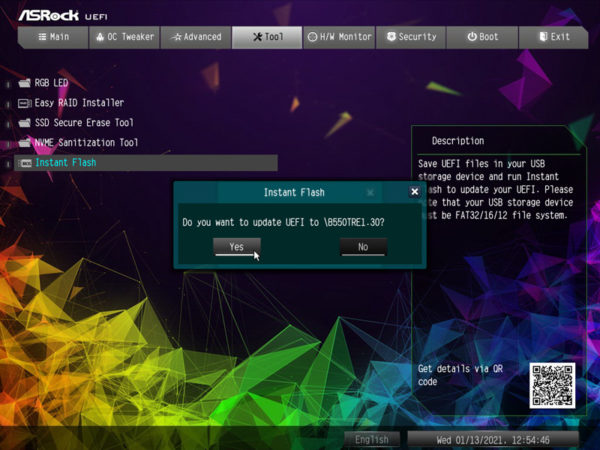
Task: Open the Main tab
Action: 53,37
